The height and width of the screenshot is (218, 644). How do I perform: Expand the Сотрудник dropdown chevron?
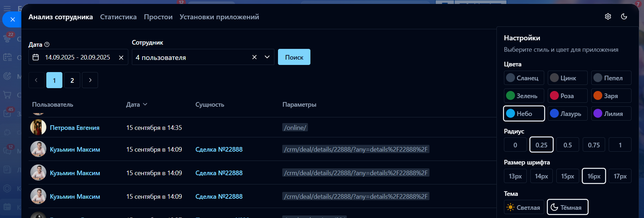267,57
